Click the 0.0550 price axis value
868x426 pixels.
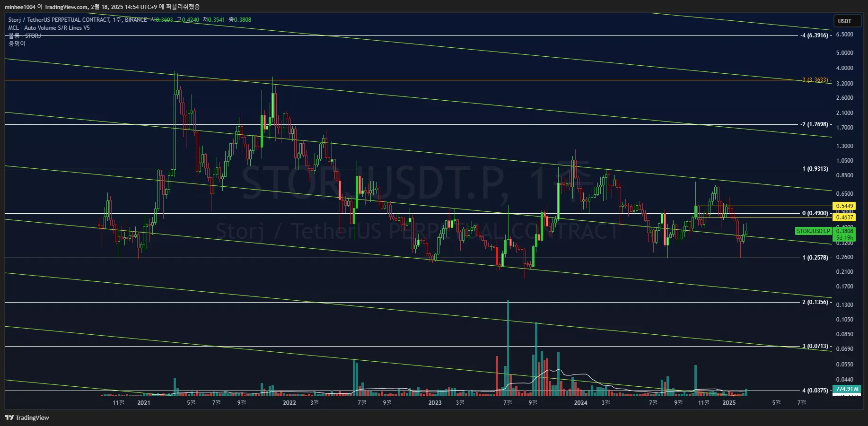pyautogui.click(x=845, y=365)
